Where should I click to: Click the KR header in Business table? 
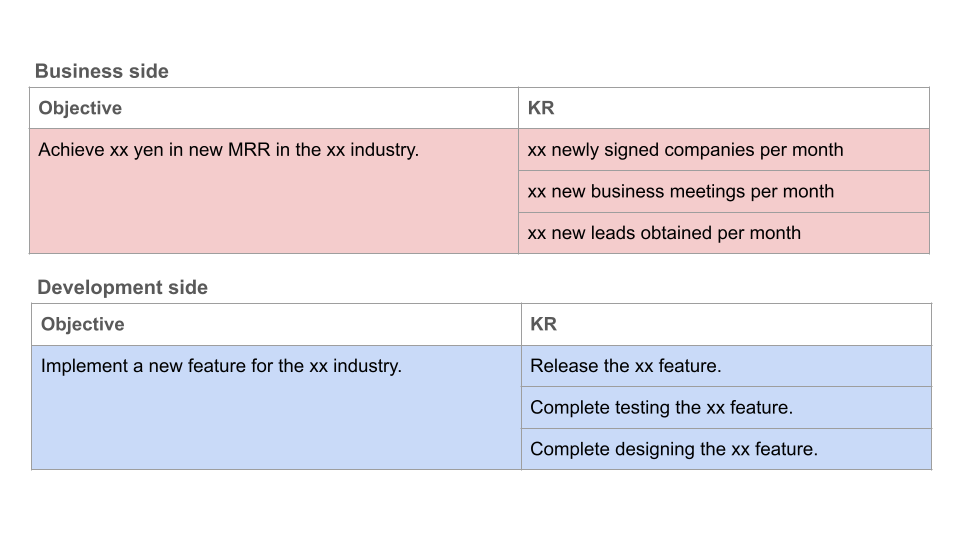[x=724, y=108]
